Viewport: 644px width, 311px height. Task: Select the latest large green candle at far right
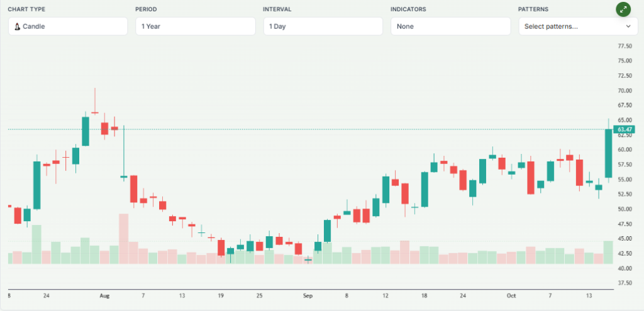click(x=608, y=153)
